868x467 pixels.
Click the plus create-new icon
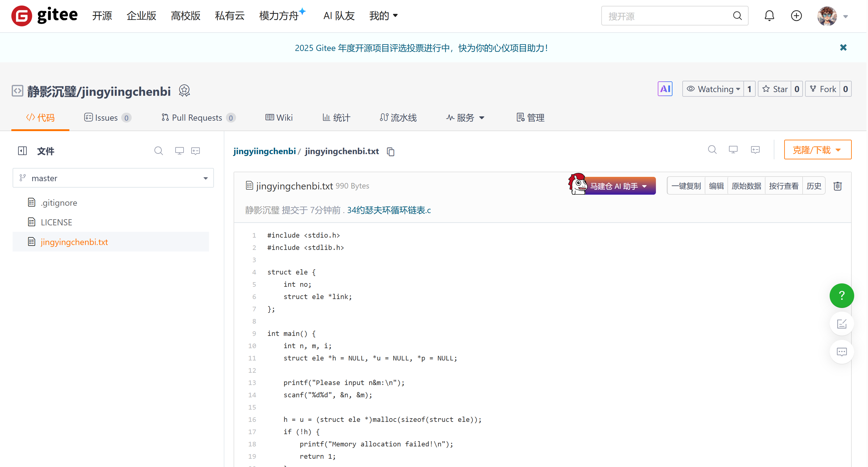coord(796,16)
